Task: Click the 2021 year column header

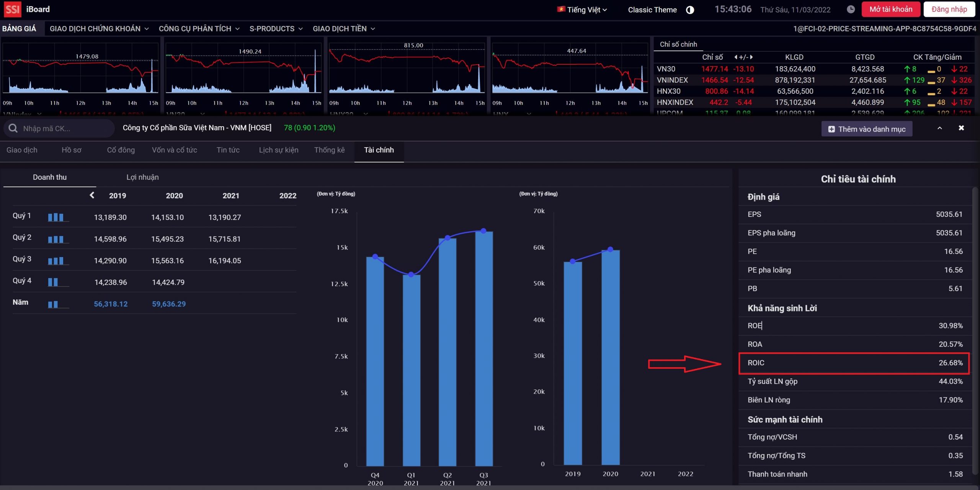Action: [x=231, y=195]
